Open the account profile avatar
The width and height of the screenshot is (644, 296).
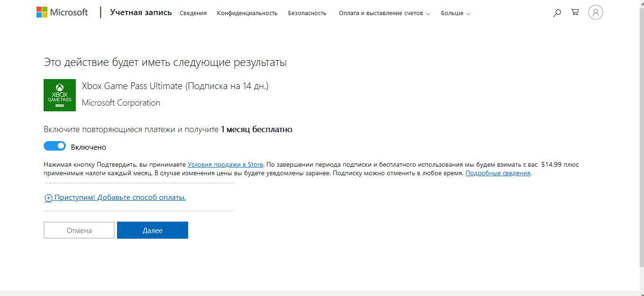pos(595,12)
